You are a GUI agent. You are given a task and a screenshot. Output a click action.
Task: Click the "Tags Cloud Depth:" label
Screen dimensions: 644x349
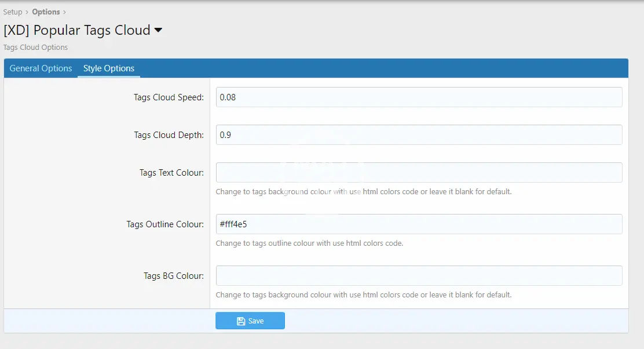pos(169,135)
